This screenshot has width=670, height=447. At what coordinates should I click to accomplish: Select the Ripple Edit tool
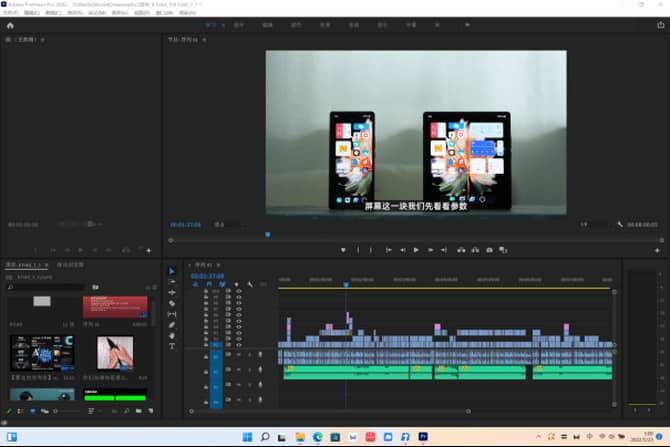pos(172,292)
